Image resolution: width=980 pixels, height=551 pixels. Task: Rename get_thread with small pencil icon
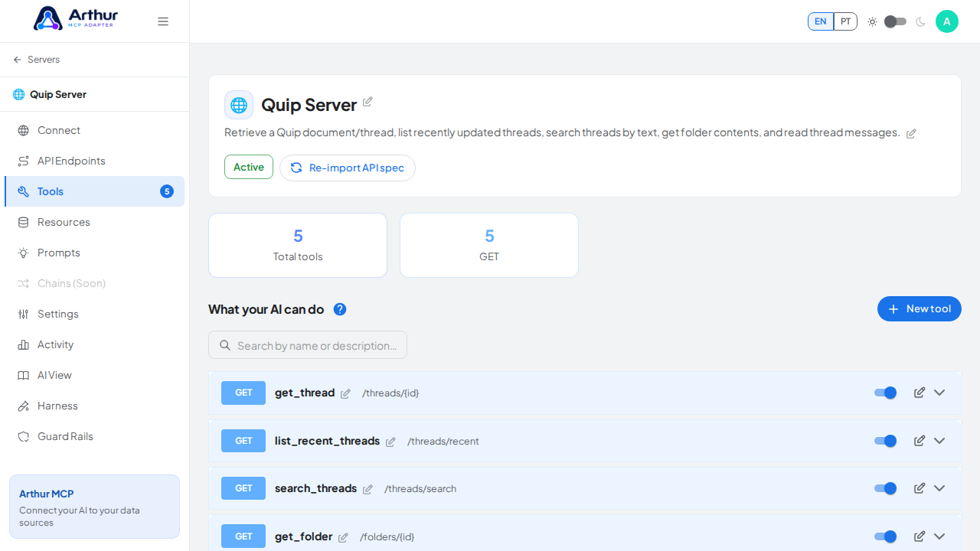tap(345, 393)
